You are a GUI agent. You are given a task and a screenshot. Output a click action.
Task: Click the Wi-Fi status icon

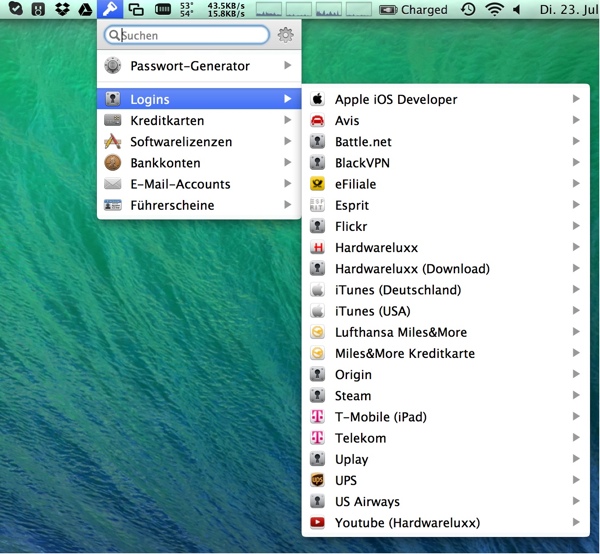[494, 9]
